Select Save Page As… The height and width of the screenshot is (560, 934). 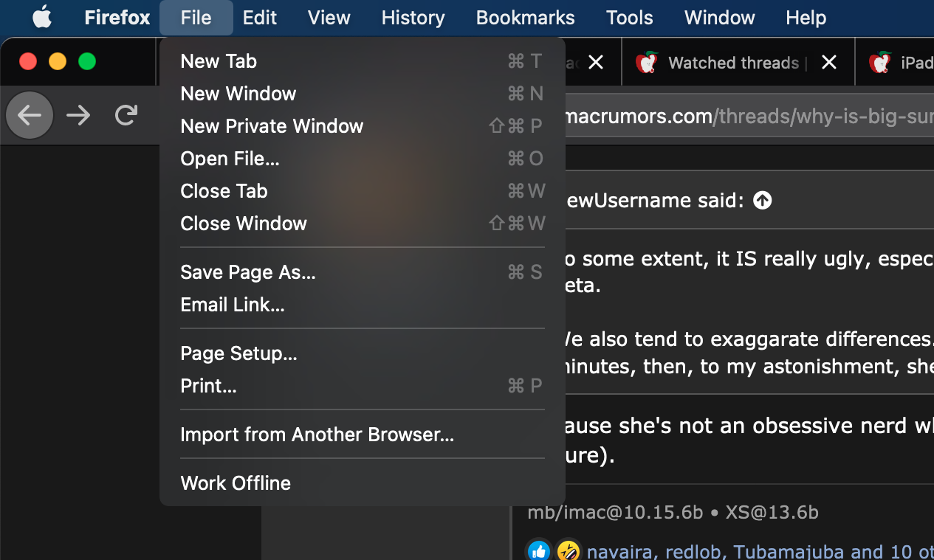[363, 272]
